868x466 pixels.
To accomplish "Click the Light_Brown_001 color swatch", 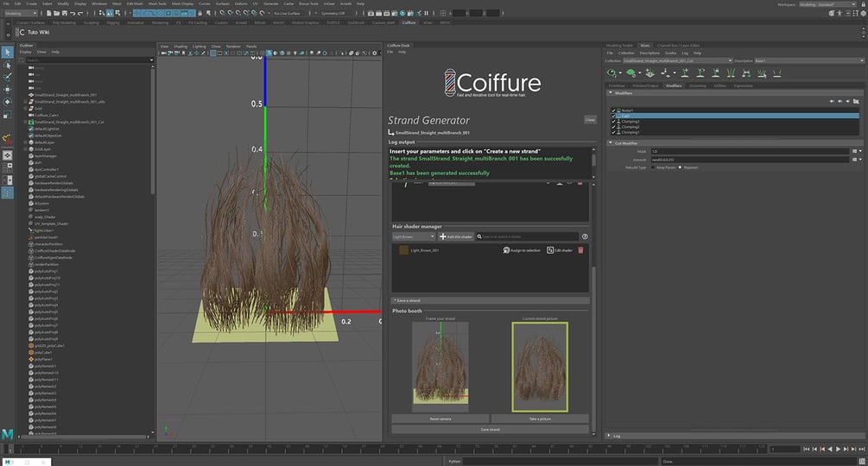I will coord(403,250).
